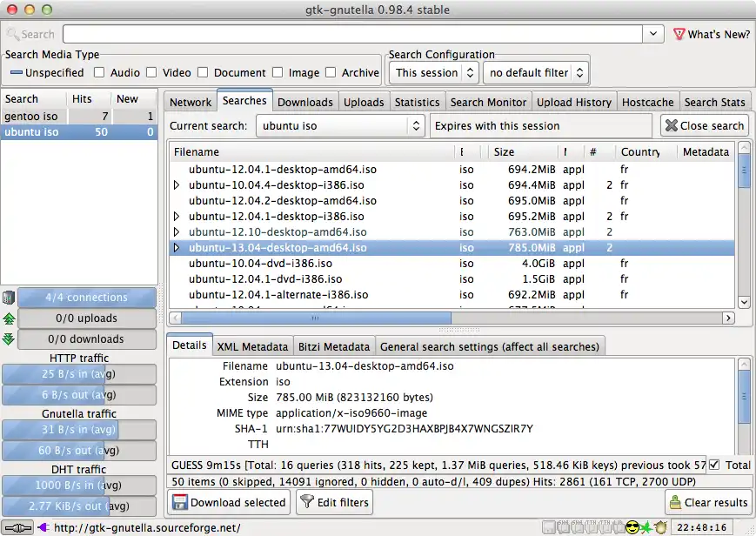Switch to the XML Metadata tab
The width and height of the screenshot is (756, 536).
tap(252, 346)
